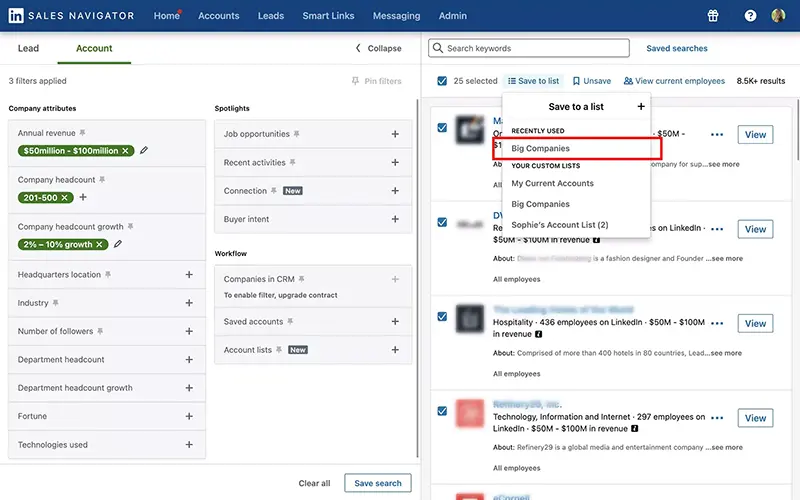Pin the Industry filter

(x=55, y=303)
